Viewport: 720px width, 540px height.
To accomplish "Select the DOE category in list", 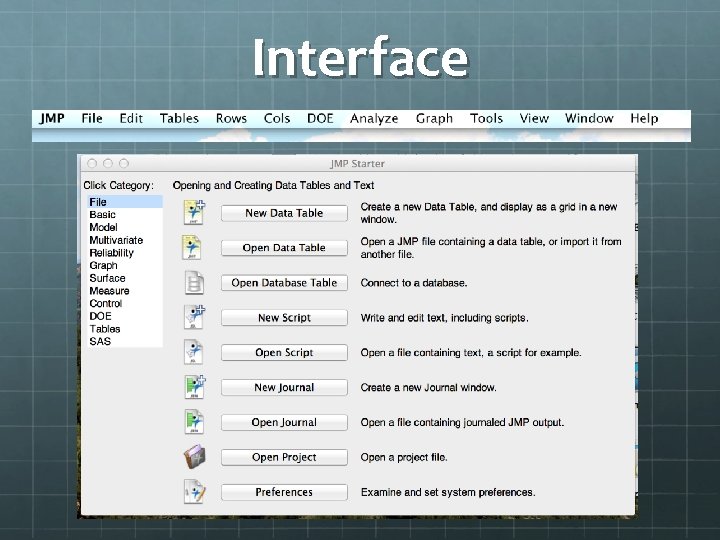I will 125,316.
